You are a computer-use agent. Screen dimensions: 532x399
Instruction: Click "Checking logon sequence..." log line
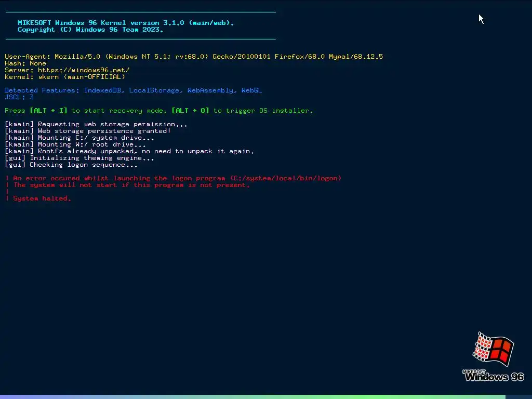71,165
